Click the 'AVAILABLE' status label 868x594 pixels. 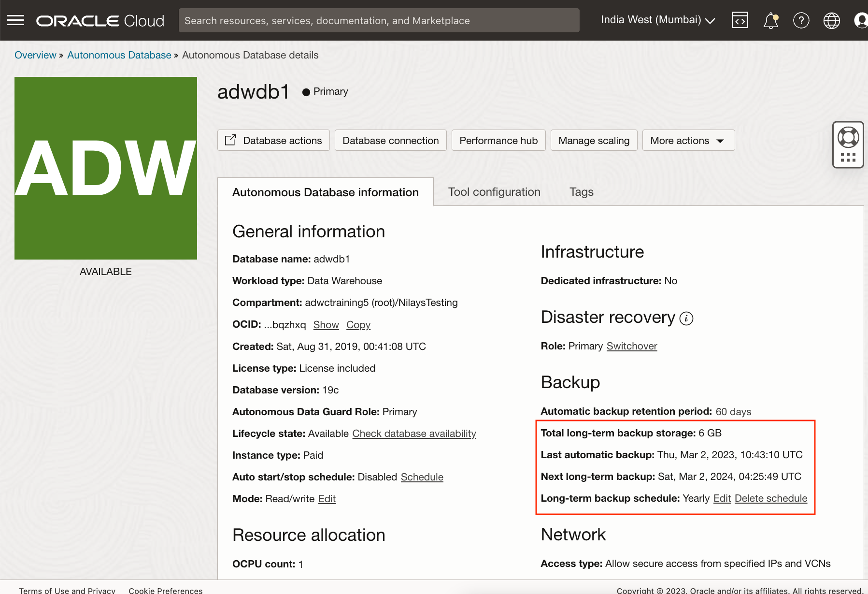coord(106,272)
